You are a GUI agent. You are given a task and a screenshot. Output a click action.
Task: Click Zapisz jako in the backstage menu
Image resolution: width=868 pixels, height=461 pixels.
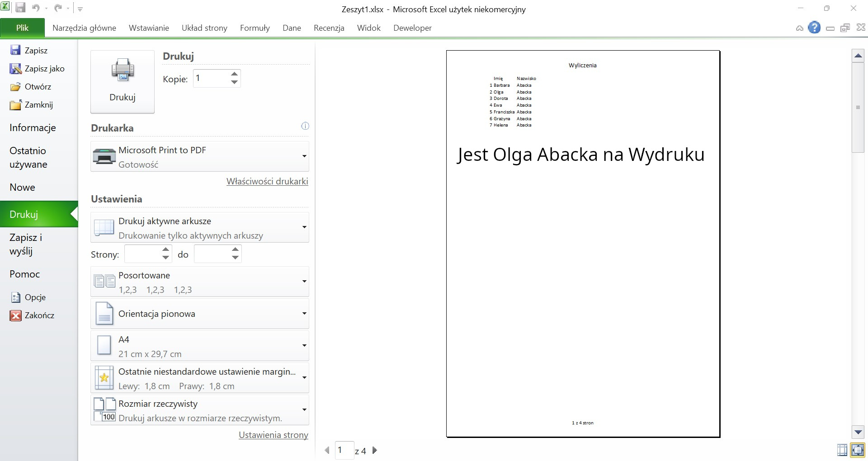pos(38,69)
